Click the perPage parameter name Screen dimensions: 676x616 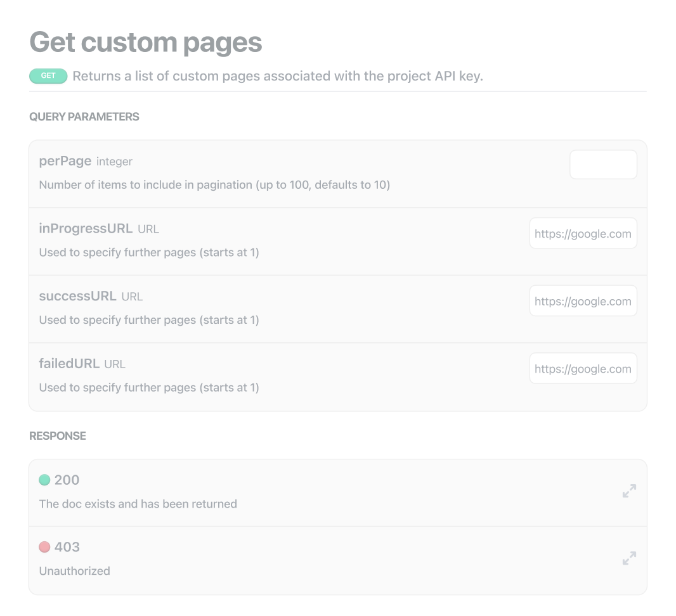click(x=65, y=161)
